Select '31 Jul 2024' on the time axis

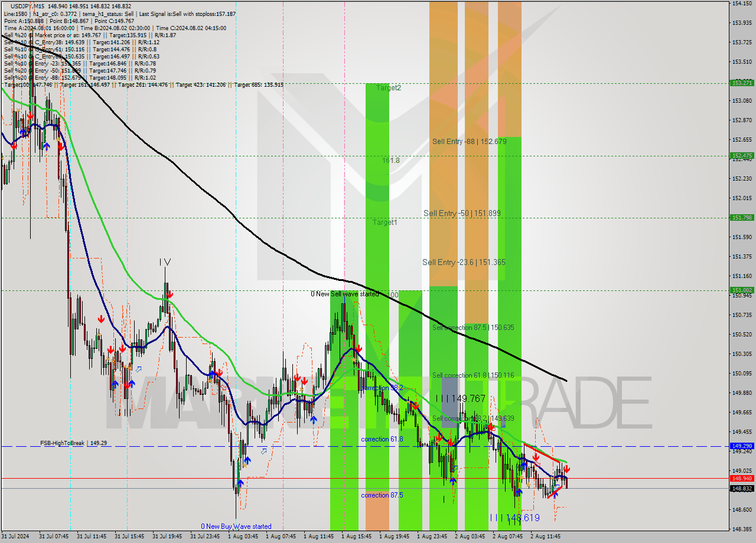15,537
